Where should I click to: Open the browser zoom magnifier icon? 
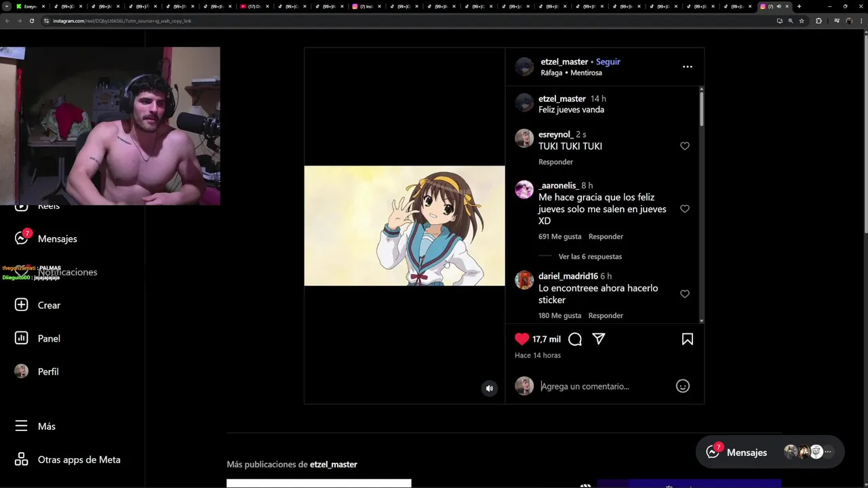(x=791, y=21)
